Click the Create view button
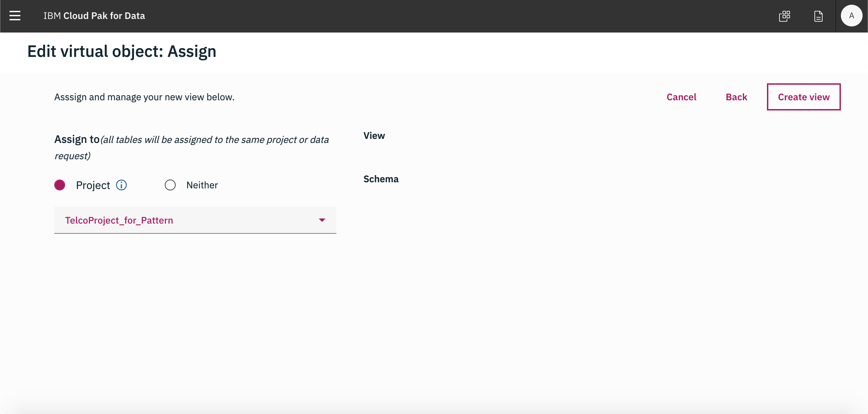 804,97
